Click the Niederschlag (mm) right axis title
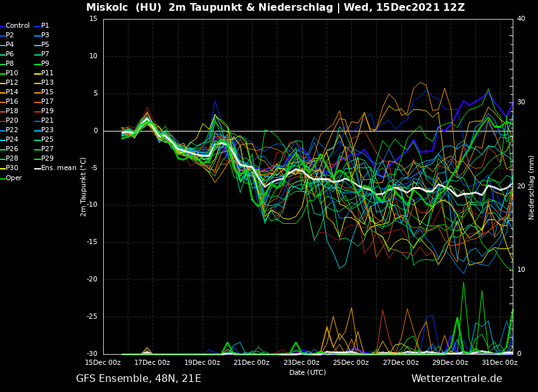 [x=532, y=187]
